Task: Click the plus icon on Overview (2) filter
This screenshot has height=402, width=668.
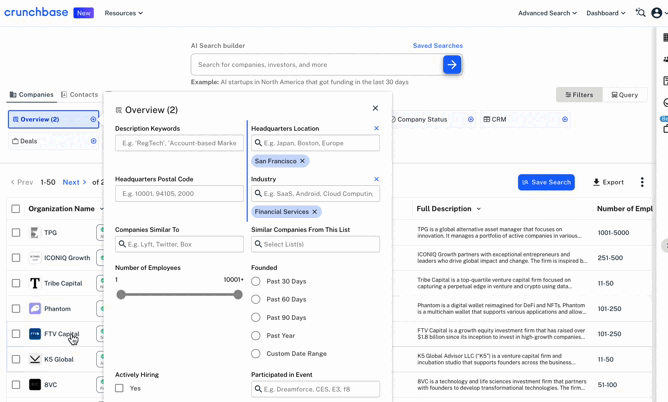Action: [93, 119]
